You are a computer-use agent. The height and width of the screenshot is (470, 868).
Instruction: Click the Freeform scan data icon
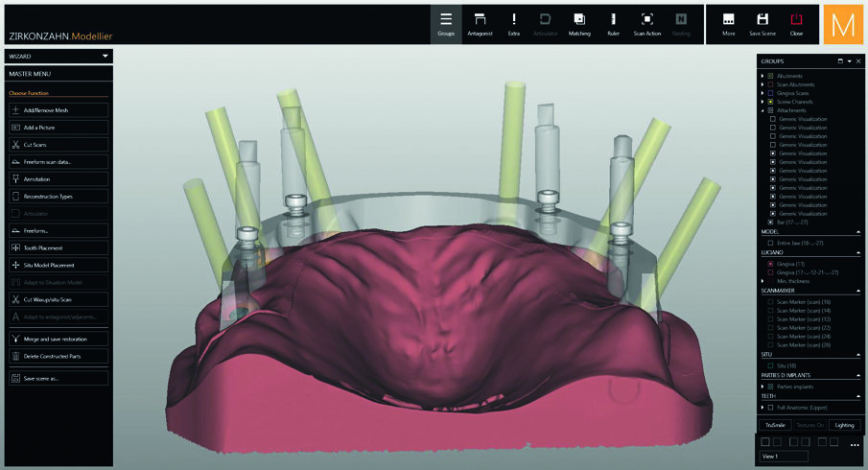[x=15, y=162]
